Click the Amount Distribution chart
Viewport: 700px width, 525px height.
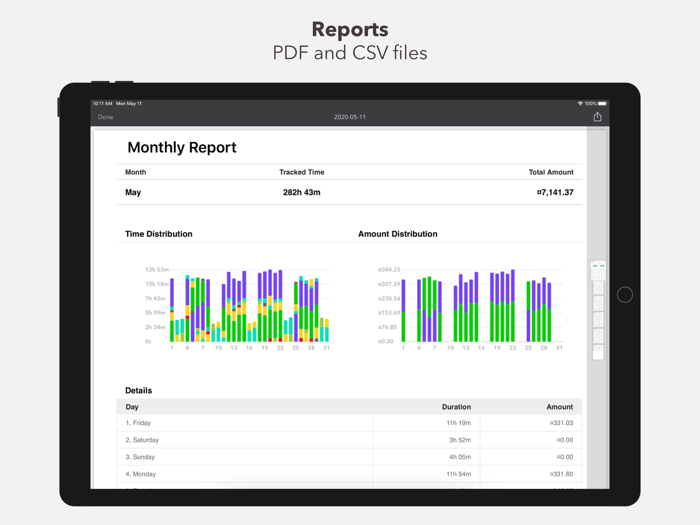coord(470,308)
